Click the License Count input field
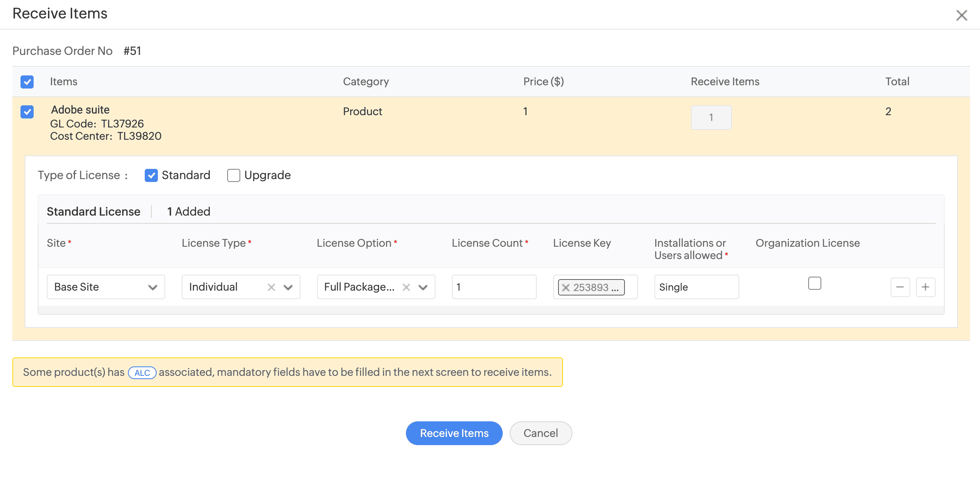Image resolution: width=980 pixels, height=482 pixels. point(494,287)
